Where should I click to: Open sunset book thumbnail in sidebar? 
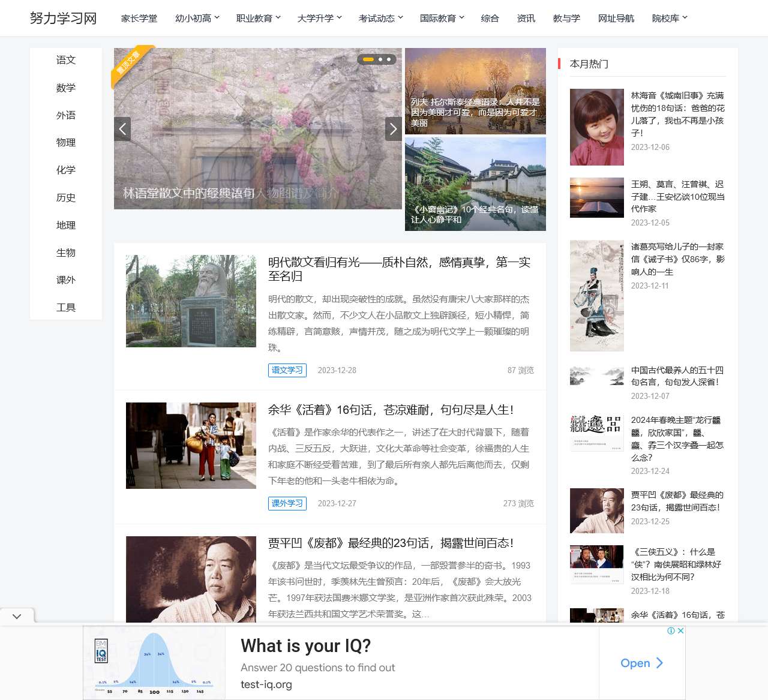(x=597, y=197)
